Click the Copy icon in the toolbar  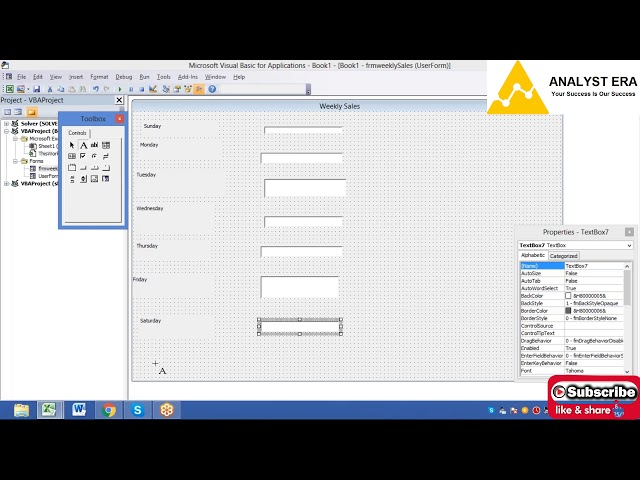(x=61, y=89)
